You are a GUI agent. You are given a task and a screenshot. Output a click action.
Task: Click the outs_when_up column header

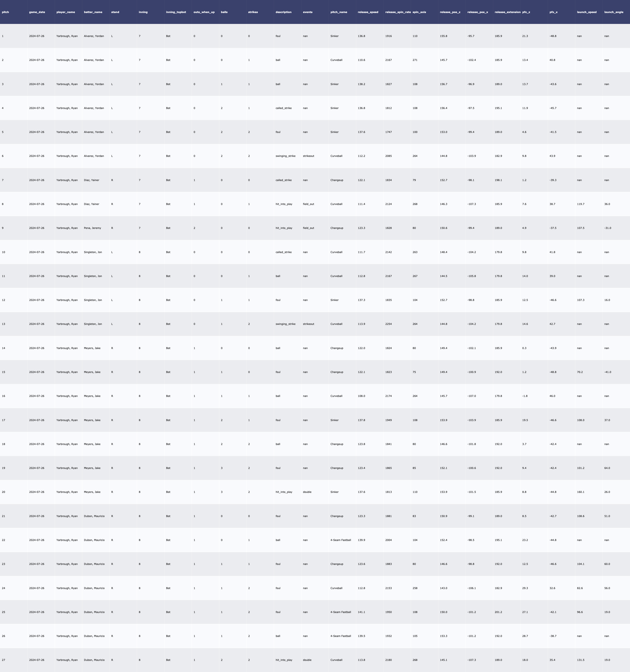pyautogui.click(x=204, y=12)
